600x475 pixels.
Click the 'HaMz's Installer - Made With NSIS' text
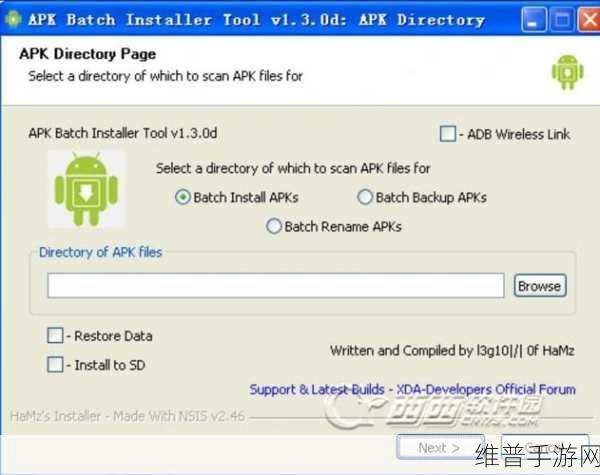point(127,416)
